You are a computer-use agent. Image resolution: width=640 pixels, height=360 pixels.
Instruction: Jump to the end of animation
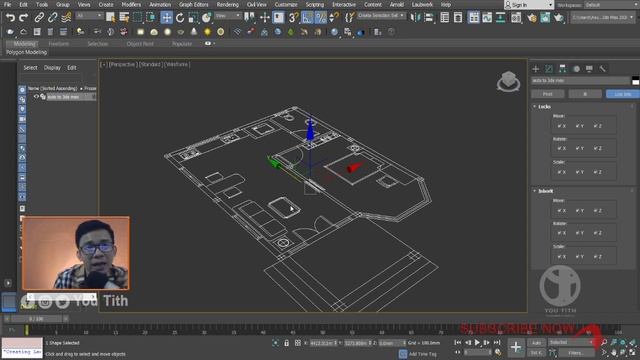(x=497, y=342)
